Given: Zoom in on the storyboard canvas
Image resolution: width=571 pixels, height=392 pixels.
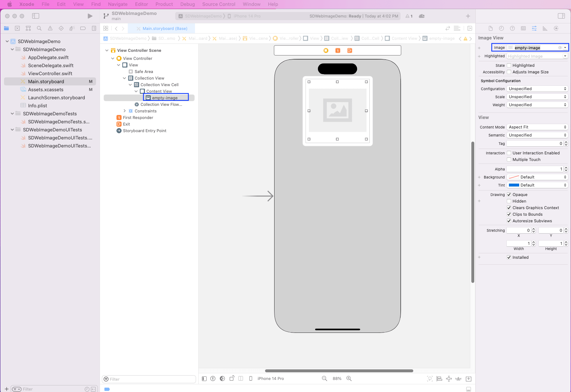Looking at the screenshot, I should click(349, 378).
